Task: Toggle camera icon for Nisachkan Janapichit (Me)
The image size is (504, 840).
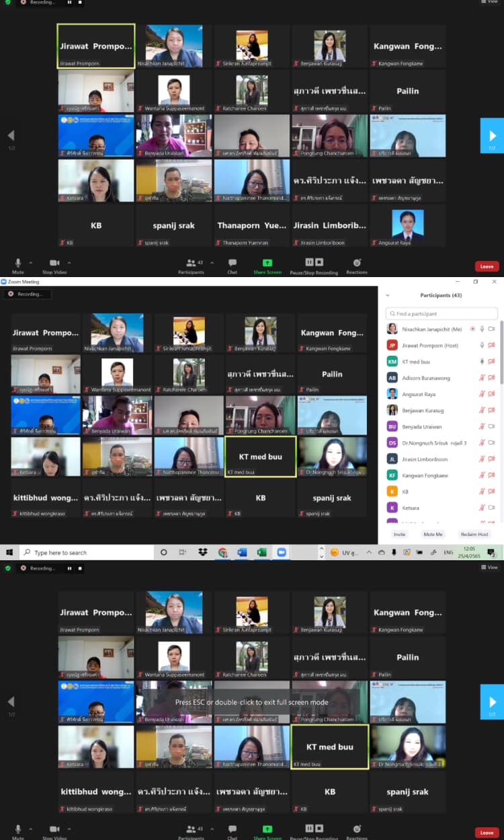Action: pyautogui.click(x=492, y=329)
